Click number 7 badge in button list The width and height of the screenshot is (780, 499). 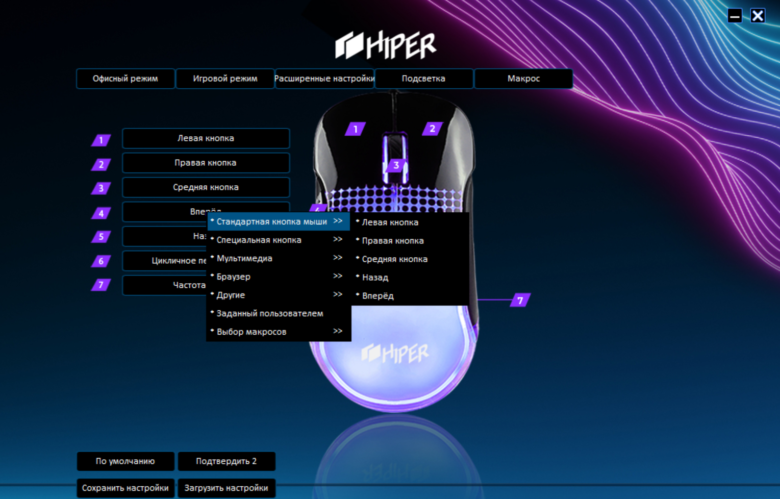101,285
